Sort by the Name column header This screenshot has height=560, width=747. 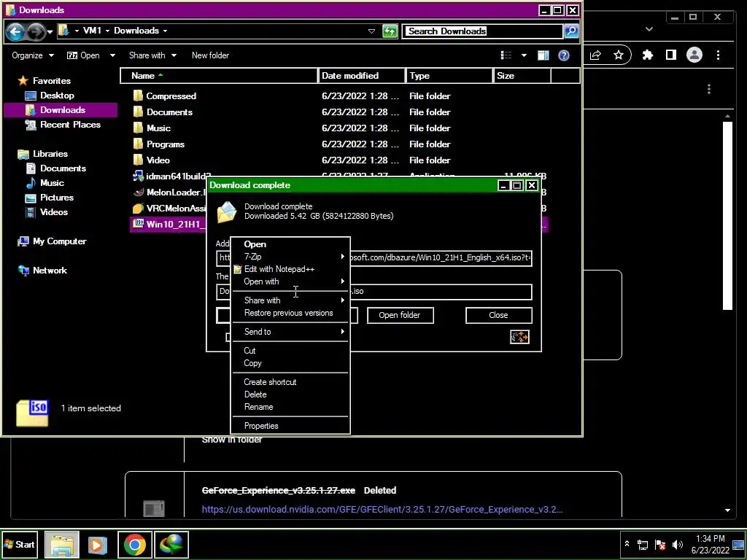(219, 76)
